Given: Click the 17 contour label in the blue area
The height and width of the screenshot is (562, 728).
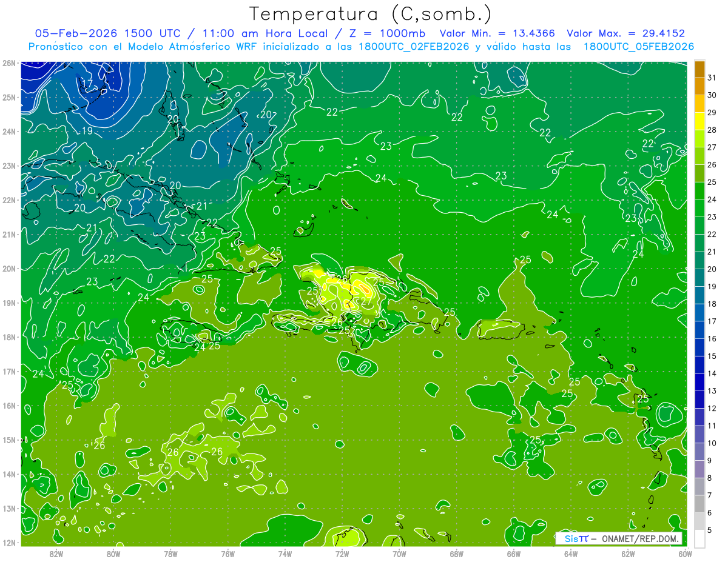Looking at the screenshot, I should [87, 83].
